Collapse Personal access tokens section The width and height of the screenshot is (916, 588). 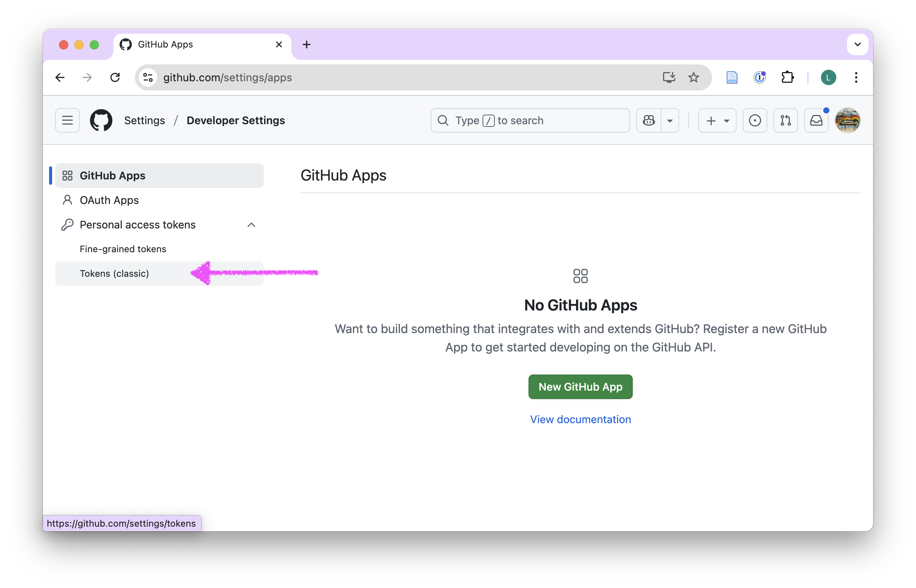point(251,225)
